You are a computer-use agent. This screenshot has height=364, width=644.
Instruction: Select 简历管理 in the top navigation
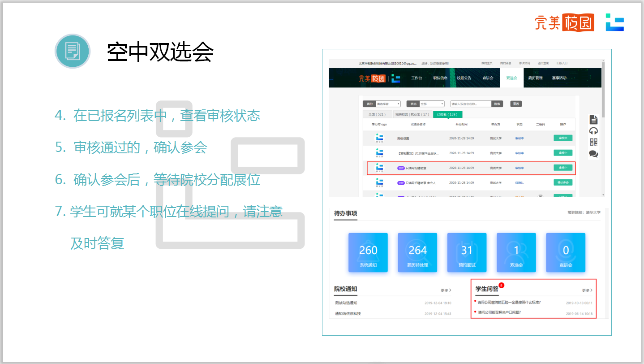[x=535, y=78]
